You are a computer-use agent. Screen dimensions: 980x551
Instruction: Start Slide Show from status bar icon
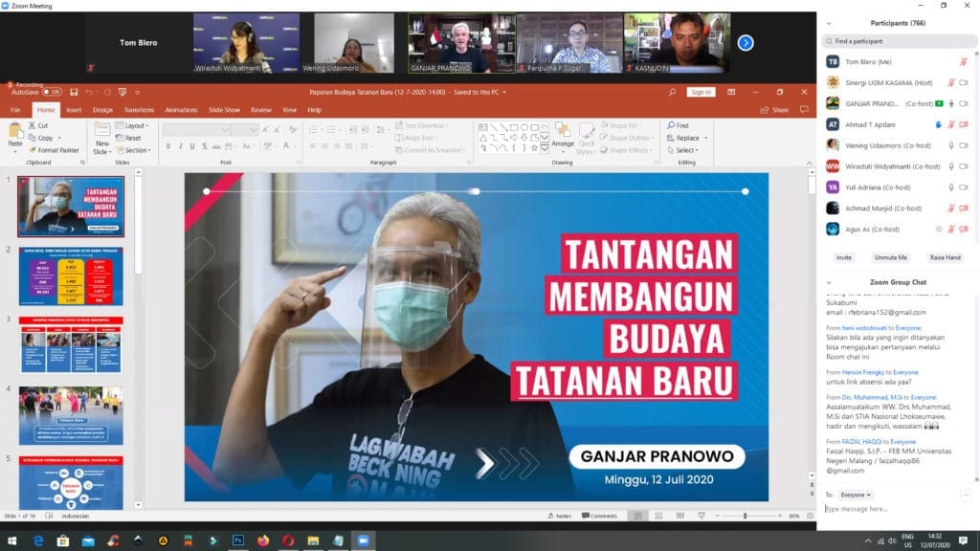pyautogui.click(x=702, y=516)
